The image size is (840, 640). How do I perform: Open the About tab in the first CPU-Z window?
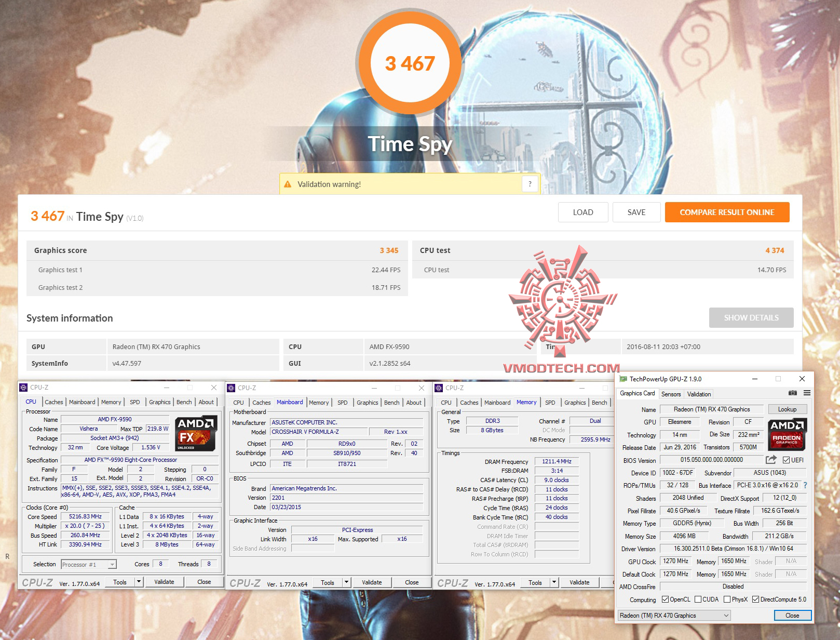pyautogui.click(x=206, y=402)
